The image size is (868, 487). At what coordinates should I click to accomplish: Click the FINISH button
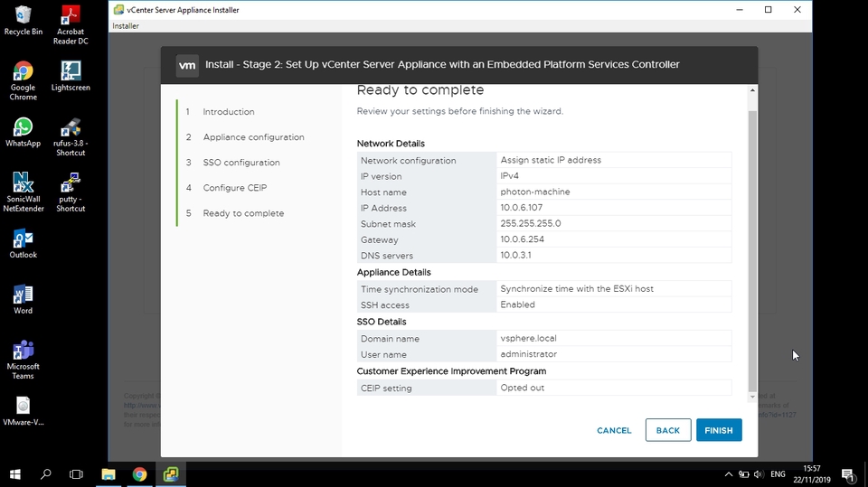click(x=719, y=430)
